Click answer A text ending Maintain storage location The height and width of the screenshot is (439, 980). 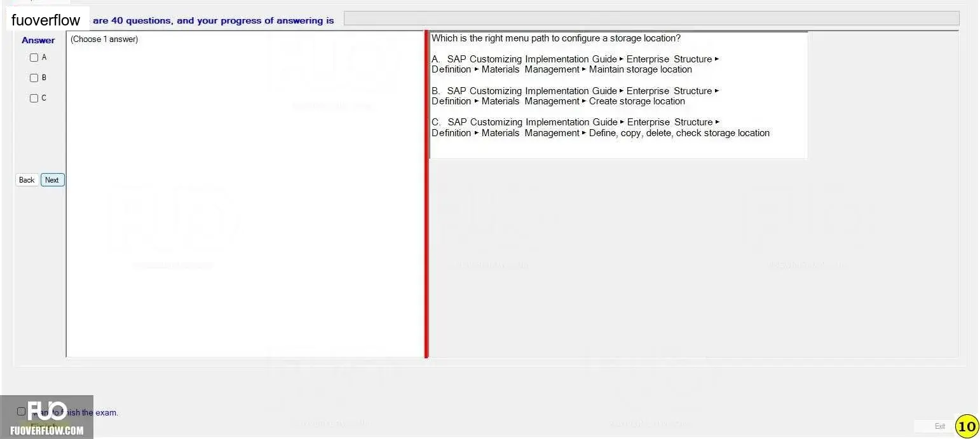575,64
